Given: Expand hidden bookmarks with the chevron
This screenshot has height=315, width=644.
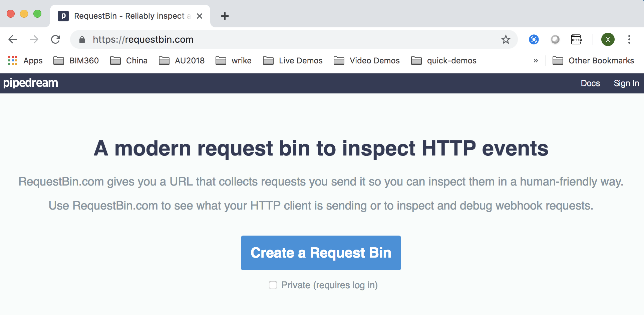Looking at the screenshot, I should [536, 60].
